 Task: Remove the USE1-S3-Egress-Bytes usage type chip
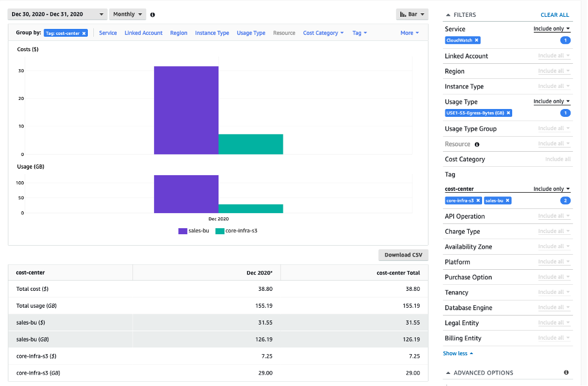click(508, 113)
